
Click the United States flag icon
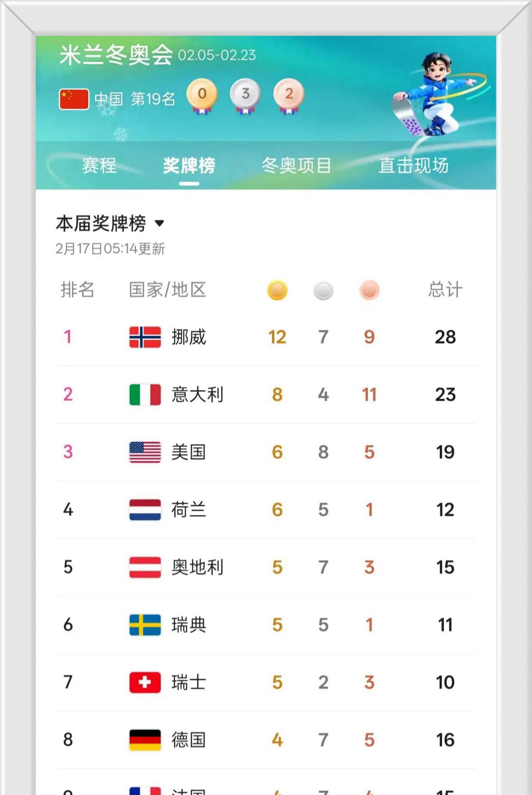pyautogui.click(x=145, y=452)
